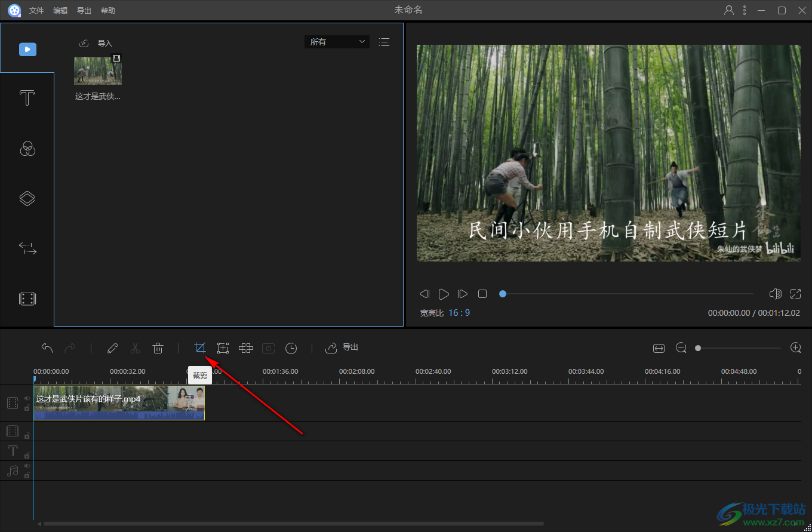Mute the music track speaker
Viewport: 812px width, 532px height.
click(27, 466)
